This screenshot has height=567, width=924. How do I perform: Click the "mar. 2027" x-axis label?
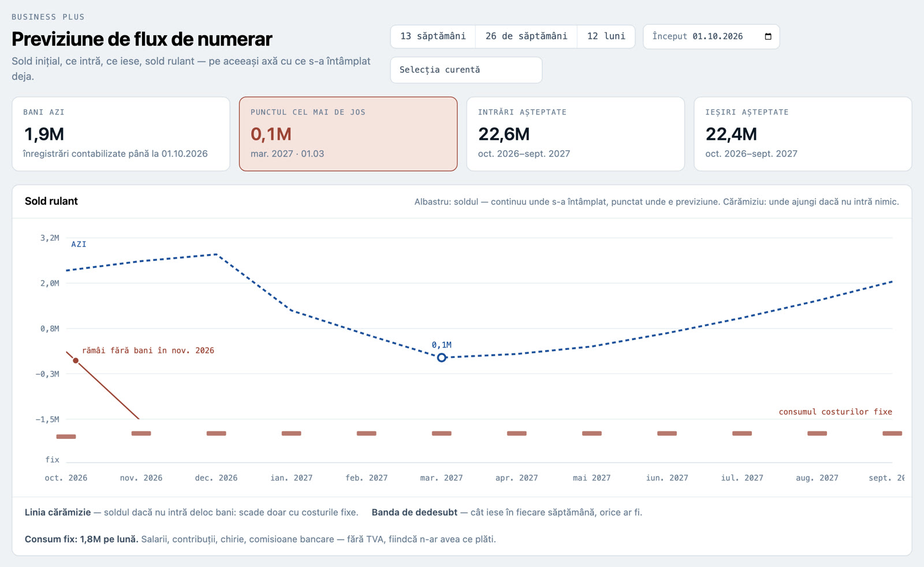click(x=442, y=478)
